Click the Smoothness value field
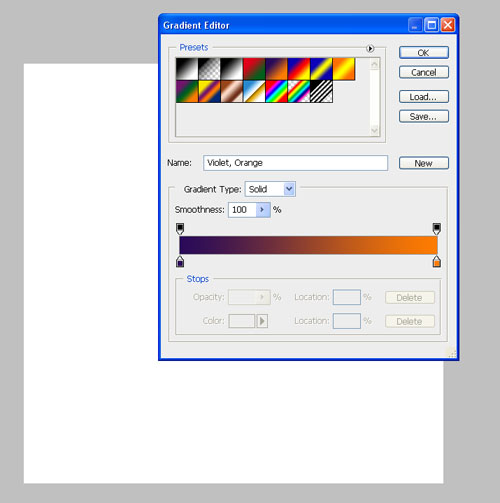This screenshot has width=500, height=503. 242,210
